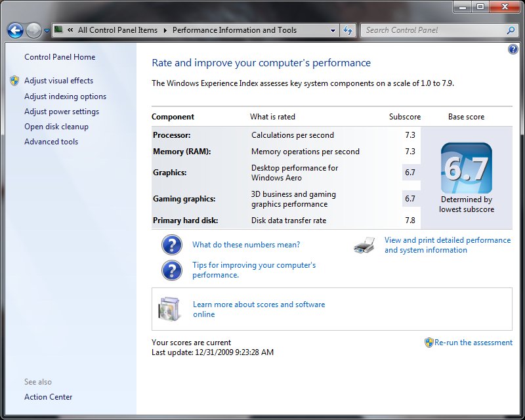Click the Memory (RAM) subscore 7.3
Viewport: 525px width, 420px height.
click(410, 152)
